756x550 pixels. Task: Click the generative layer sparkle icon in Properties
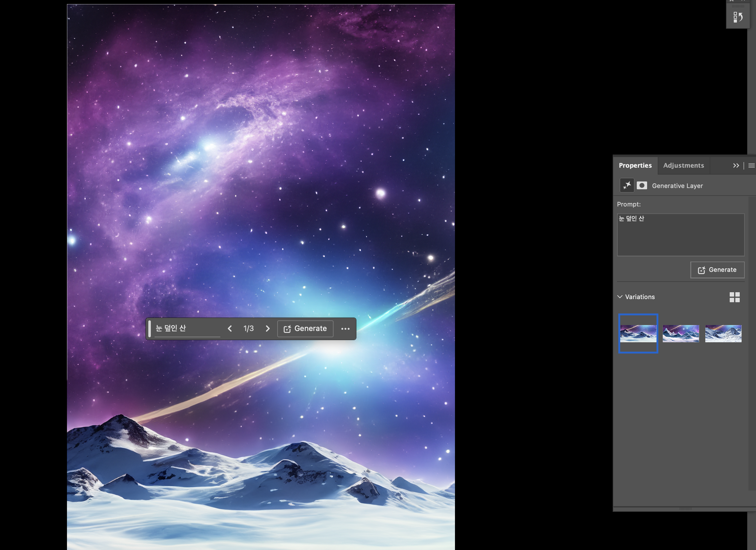click(x=627, y=185)
